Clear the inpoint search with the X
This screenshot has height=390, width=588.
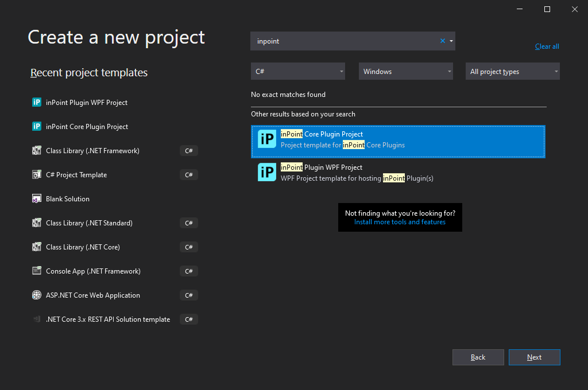(x=442, y=41)
